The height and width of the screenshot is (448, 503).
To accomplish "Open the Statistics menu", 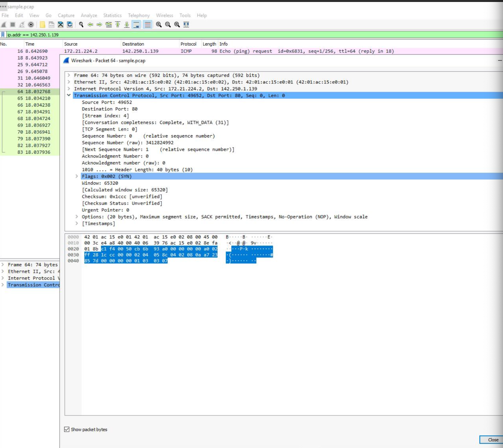I will pos(112,15).
